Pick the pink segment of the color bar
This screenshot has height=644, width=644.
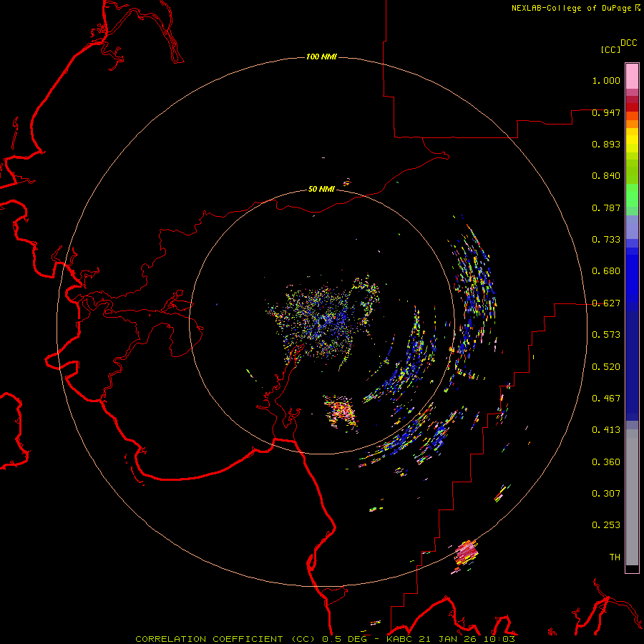(x=632, y=76)
